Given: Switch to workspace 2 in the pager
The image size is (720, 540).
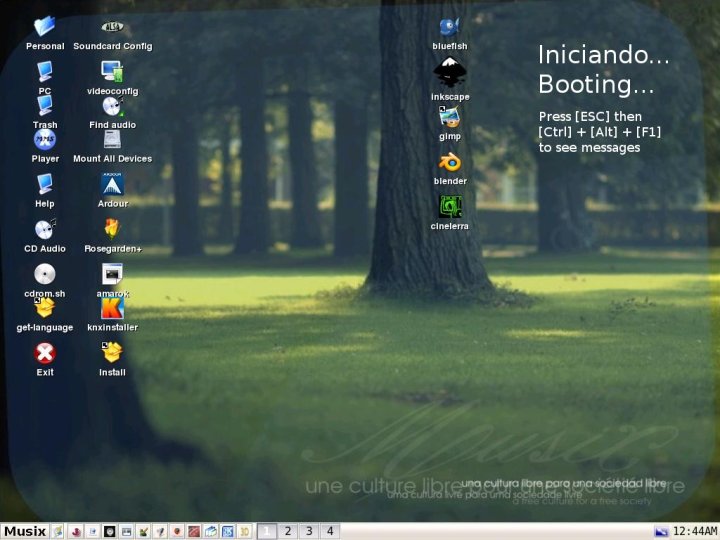Looking at the screenshot, I should tap(288, 531).
